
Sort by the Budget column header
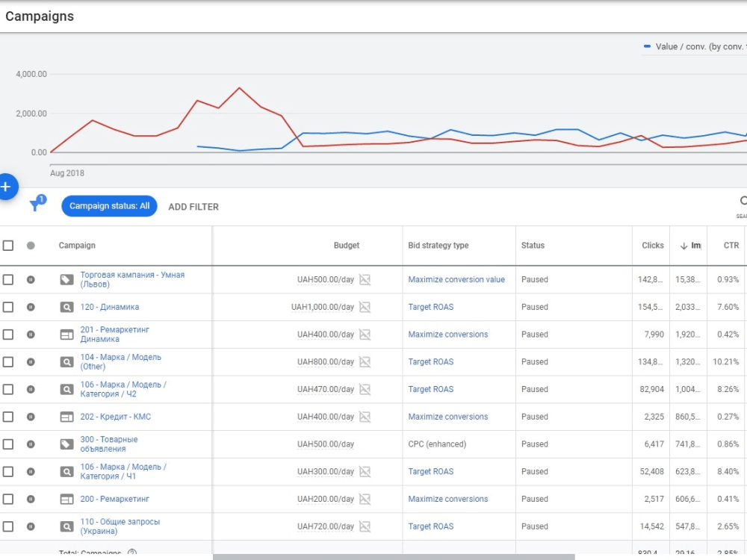tap(347, 245)
